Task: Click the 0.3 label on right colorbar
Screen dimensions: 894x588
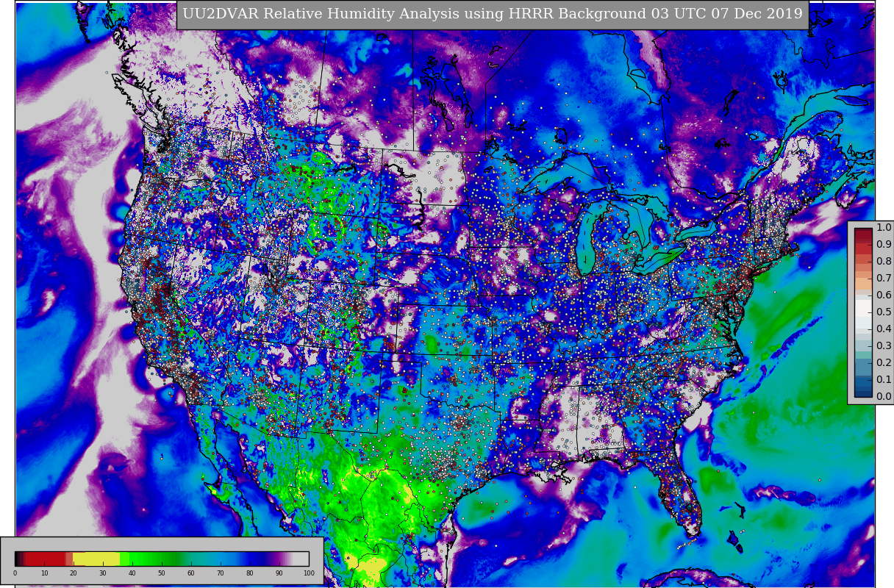Action: pos(884,346)
